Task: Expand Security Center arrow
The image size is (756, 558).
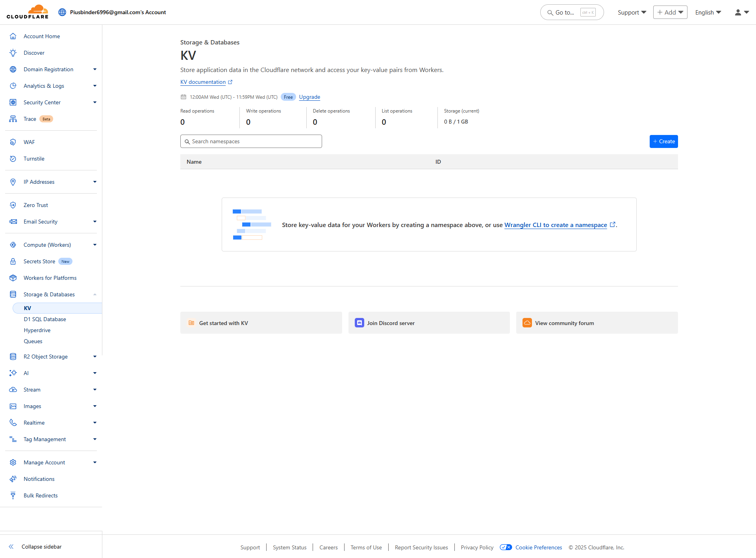Action: [x=95, y=102]
